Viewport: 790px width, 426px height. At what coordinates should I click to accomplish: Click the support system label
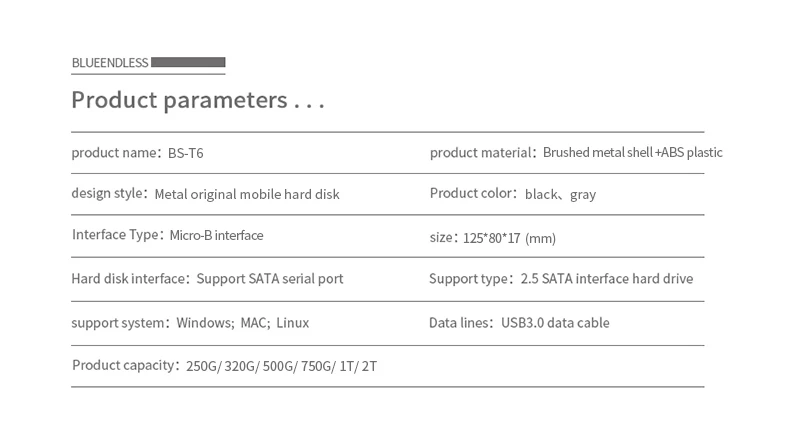(119, 323)
